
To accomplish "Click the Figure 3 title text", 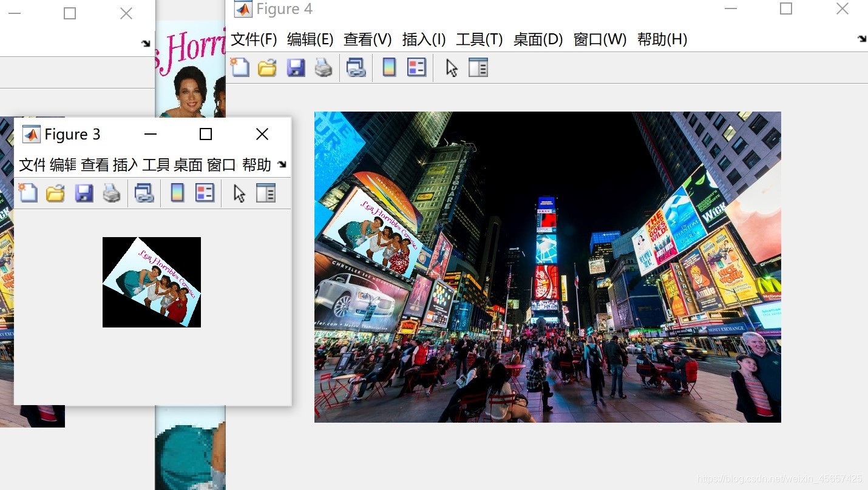I will coord(72,135).
